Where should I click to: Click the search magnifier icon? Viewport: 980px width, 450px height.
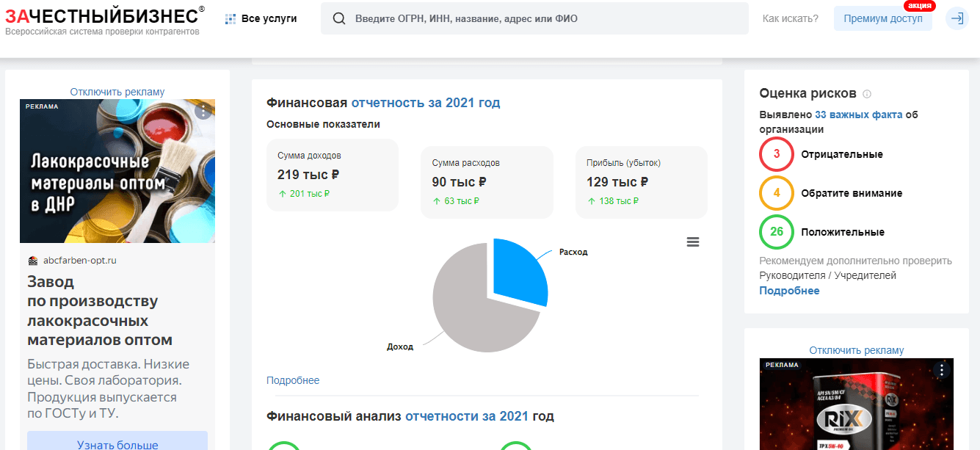339,18
